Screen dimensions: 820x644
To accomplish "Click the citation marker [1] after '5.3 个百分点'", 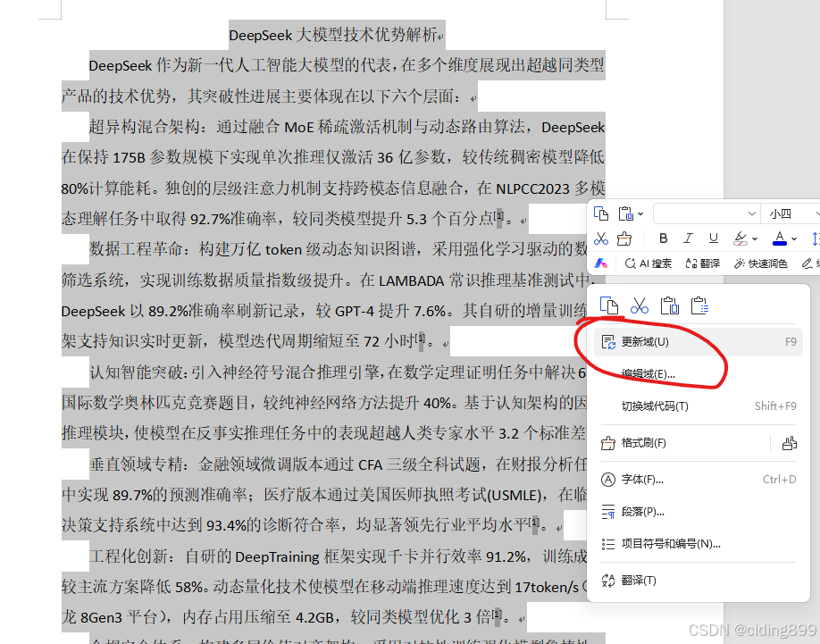I will [499, 215].
